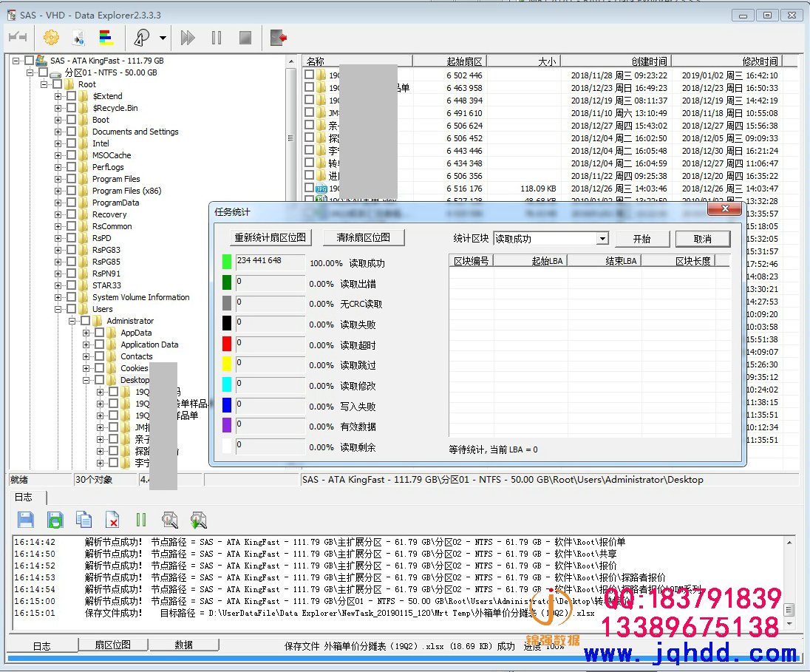Viewport: 810px width, 672px height.
Task: Click the 234 441 648 count field
Action: [270, 262]
